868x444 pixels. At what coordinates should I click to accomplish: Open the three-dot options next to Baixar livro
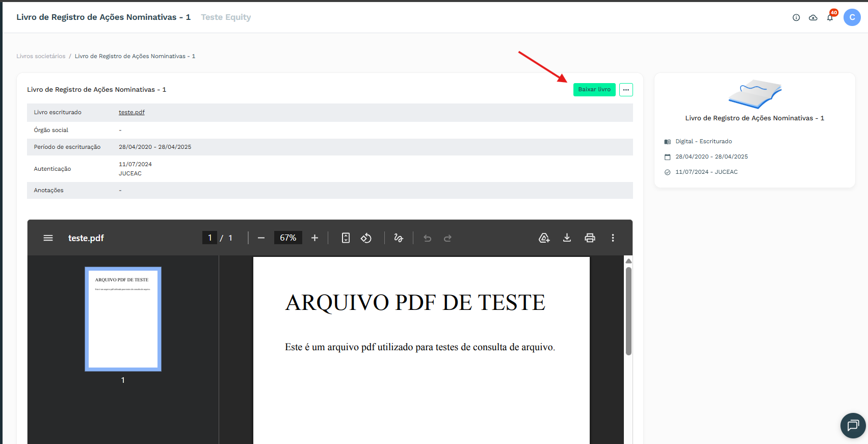coord(626,90)
